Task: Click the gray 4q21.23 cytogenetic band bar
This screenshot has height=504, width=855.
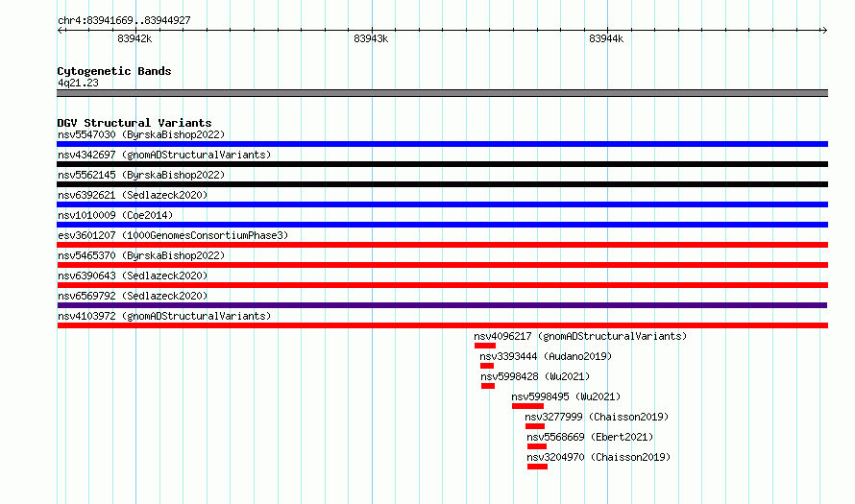Action: coord(442,93)
